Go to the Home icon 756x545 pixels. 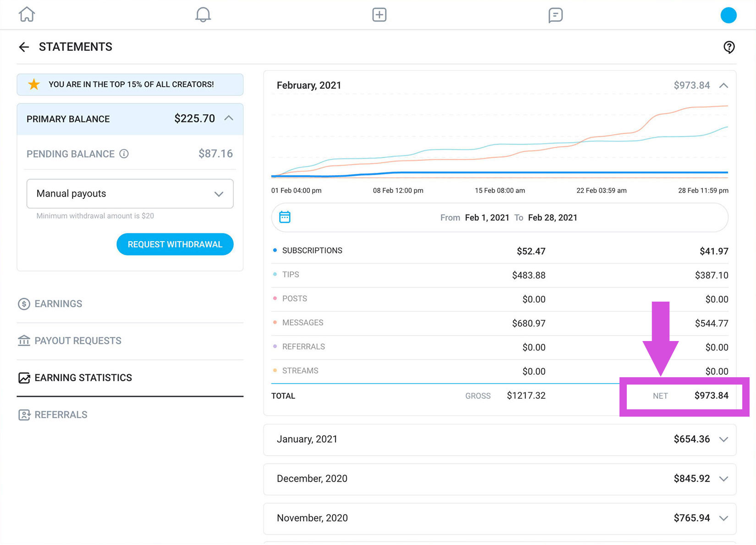[x=27, y=15]
